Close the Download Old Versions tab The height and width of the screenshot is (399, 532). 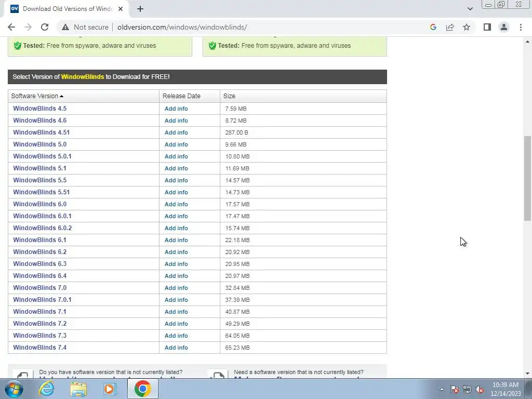coord(121,9)
